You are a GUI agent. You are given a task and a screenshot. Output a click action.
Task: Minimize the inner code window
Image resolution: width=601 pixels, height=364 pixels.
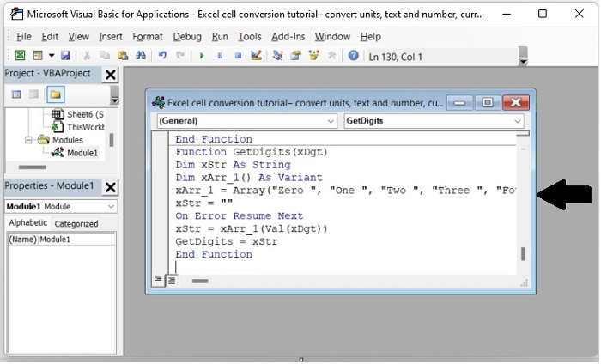click(459, 103)
